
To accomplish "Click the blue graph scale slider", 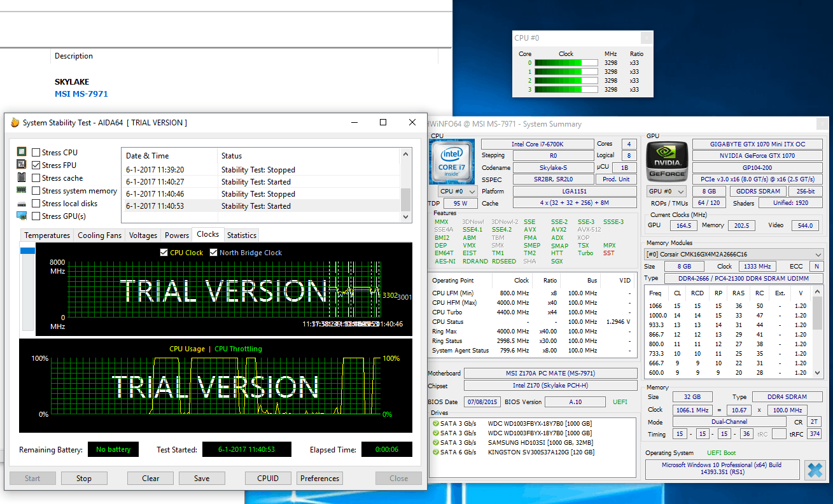I will tap(28, 251).
